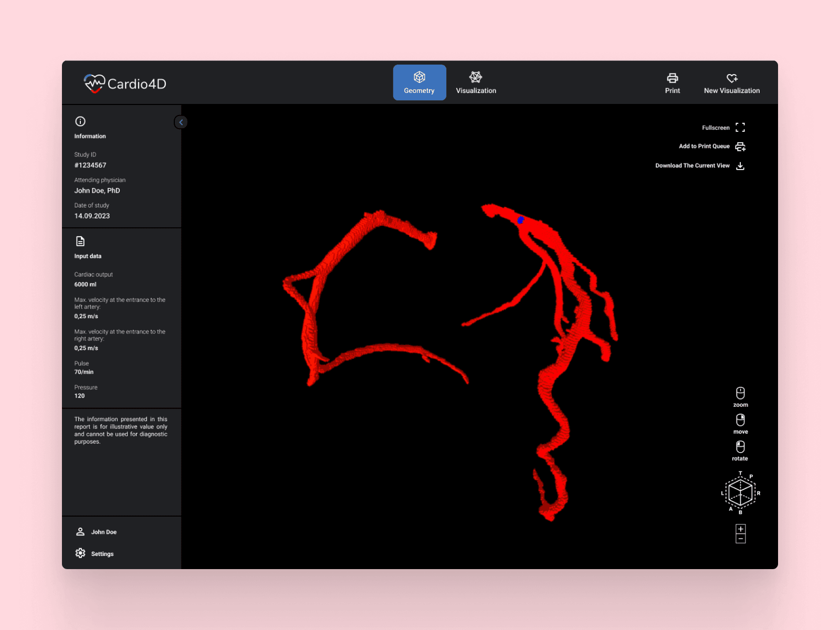
Task: Click the printer icon in header
Action: [673, 78]
